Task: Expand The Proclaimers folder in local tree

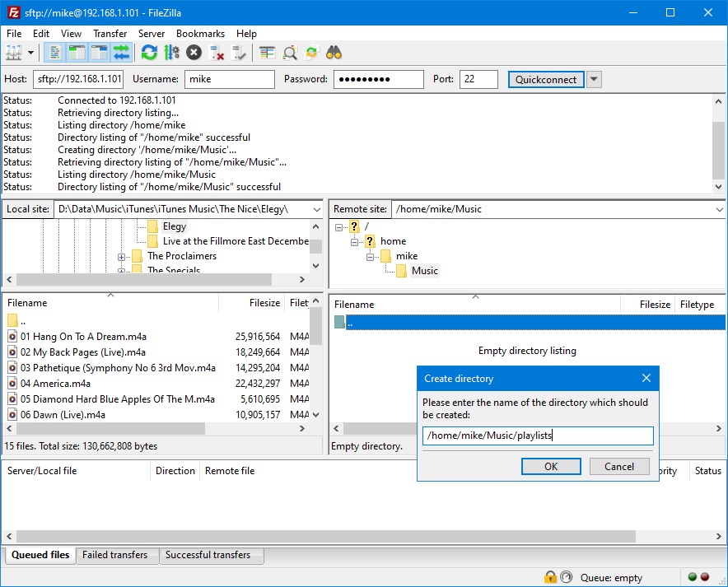Action: (x=121, y=257)
